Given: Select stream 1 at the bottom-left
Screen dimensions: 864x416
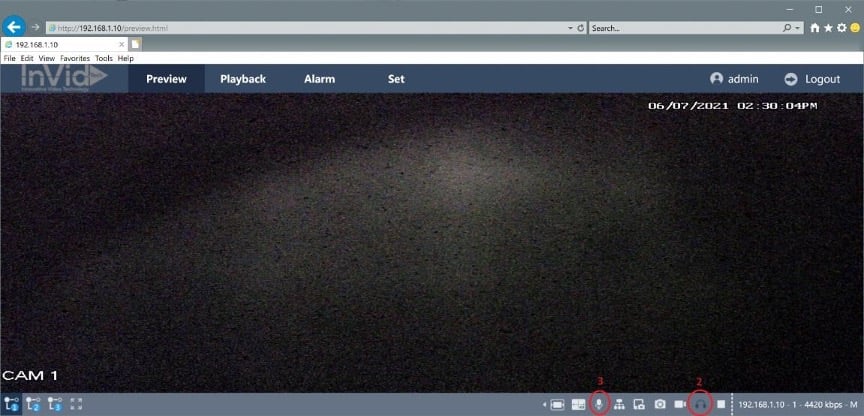Looking at the screenshot, I should 11,404.
